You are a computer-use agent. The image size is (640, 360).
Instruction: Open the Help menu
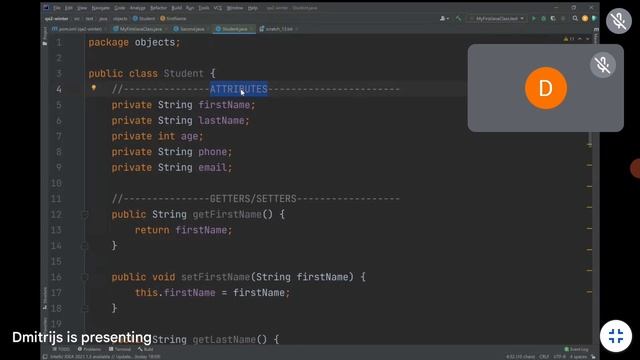pos(253,8)
